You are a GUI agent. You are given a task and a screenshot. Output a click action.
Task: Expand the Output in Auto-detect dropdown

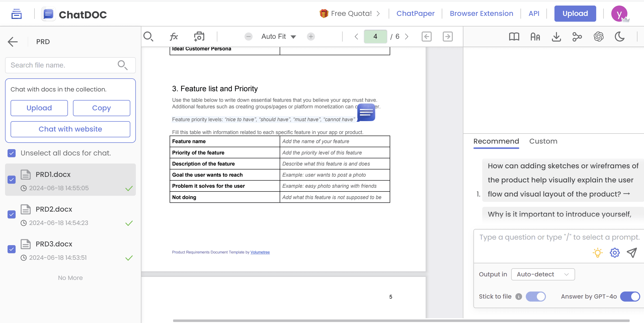[x=543, y=274]
